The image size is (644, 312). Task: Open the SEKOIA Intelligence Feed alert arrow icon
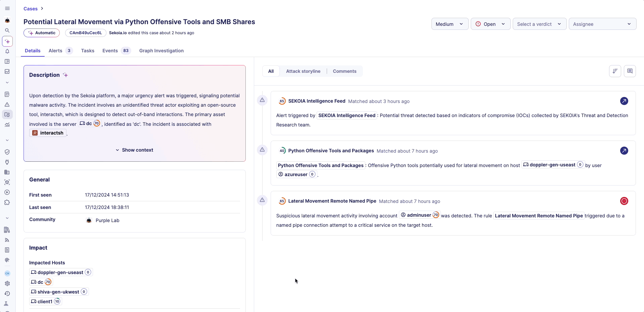[x=624, y=101]
